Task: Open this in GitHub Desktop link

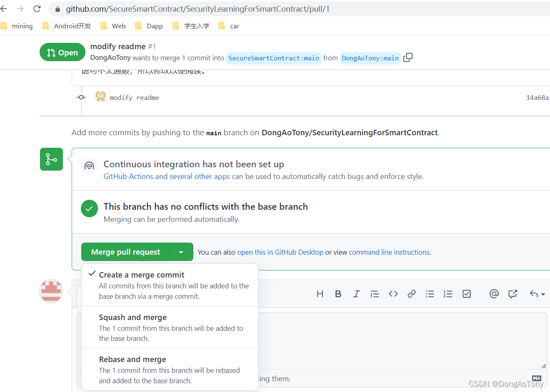Action: (280, 252)
